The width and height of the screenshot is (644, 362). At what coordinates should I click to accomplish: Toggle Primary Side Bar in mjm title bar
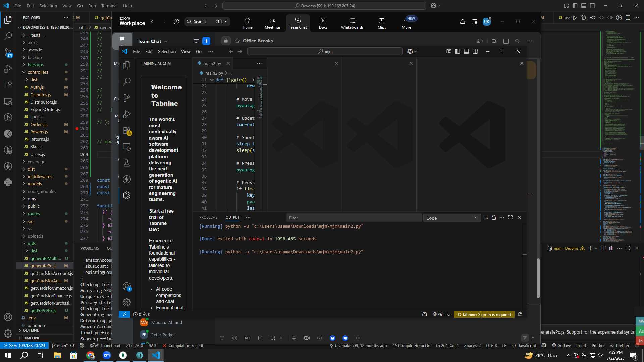(458, 51)
